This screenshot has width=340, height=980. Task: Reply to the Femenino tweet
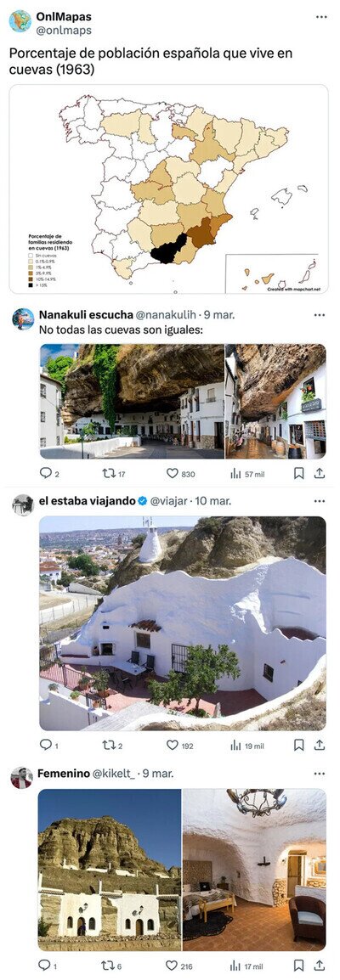point(48,966)
